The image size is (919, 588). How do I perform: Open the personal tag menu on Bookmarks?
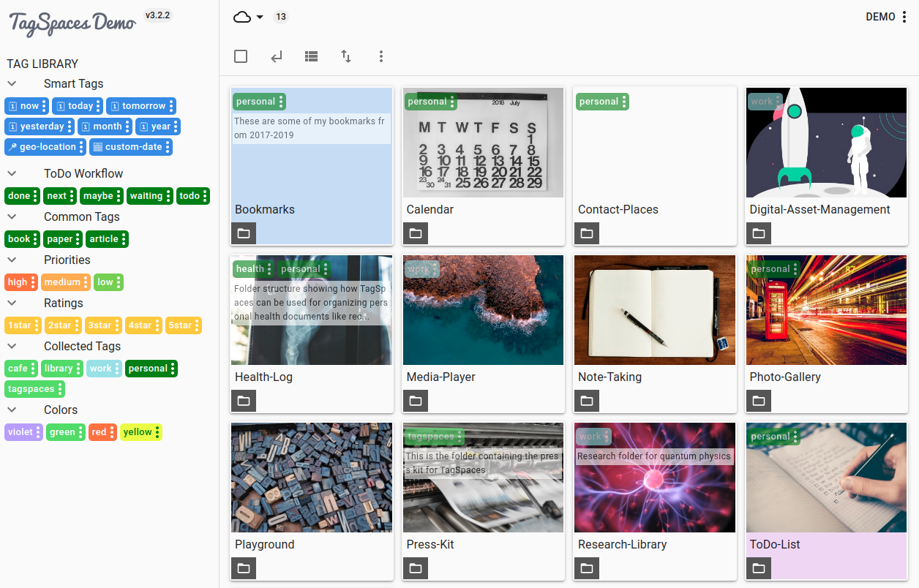pos(282,102)
